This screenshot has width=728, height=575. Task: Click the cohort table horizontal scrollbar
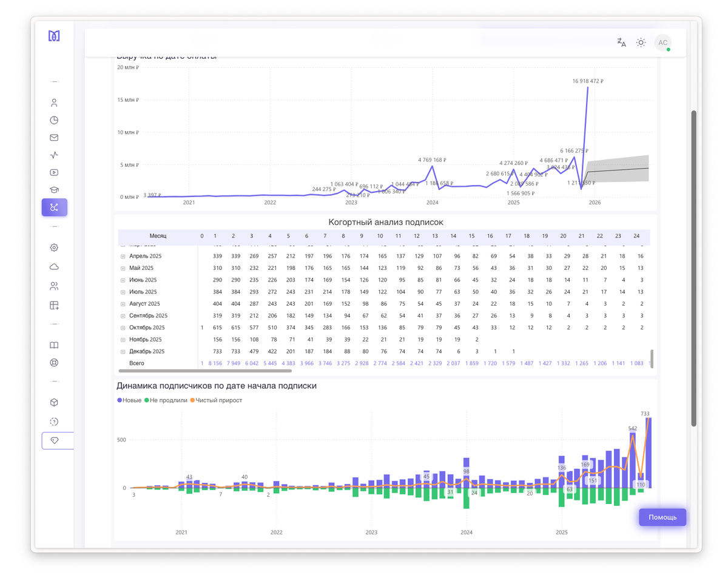pos(171,370)
